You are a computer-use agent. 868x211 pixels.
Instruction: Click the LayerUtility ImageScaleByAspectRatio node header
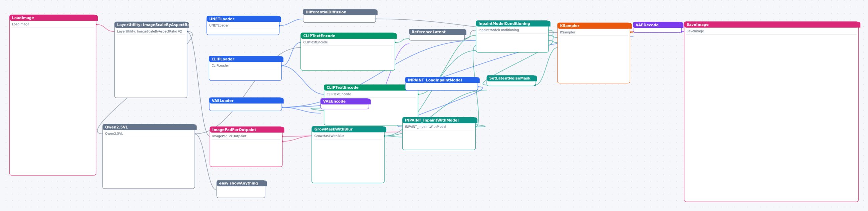click(152, 25)
